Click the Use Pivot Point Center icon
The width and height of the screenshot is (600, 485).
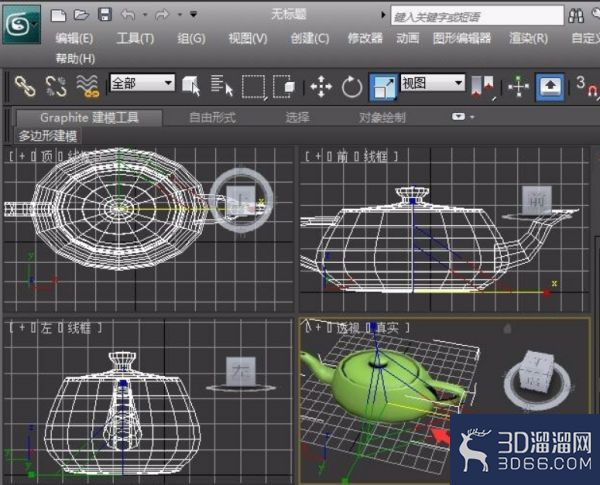483,87
